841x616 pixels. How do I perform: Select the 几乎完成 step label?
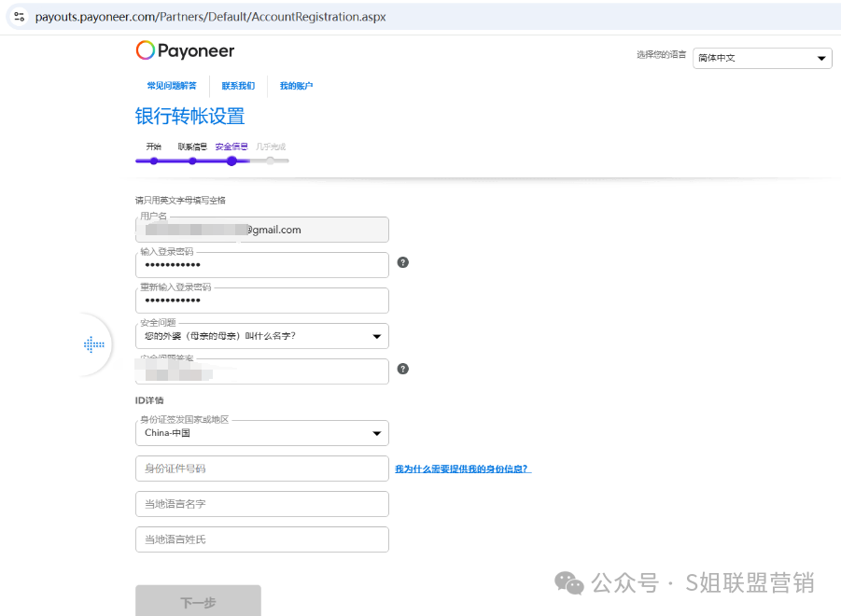(x=271, y=147)
